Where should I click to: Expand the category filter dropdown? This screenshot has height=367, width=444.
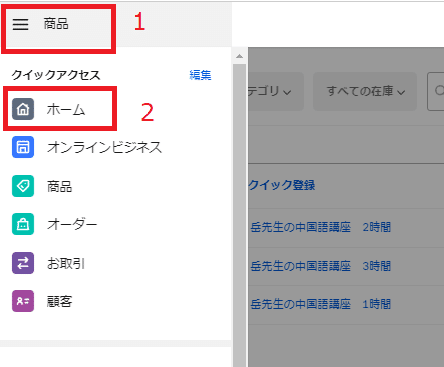(x=276, y=91)
